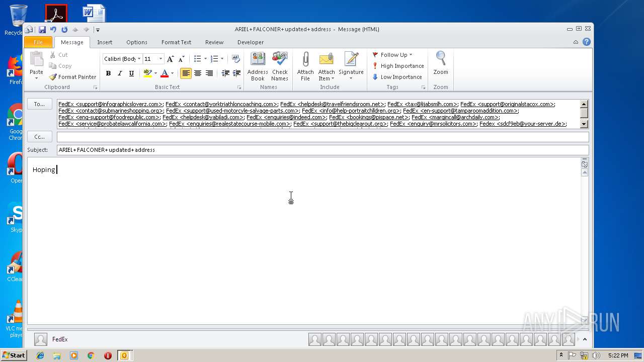This screenshot has width=644, height=362.
Task: Open Customize Quick Access Toolbar dropdown
Action: coord(98,30)
